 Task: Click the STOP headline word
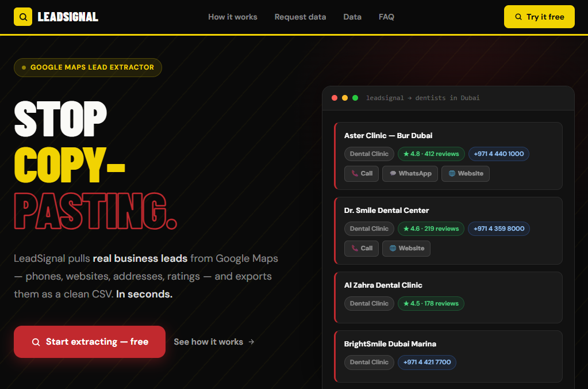click(60, 119)
